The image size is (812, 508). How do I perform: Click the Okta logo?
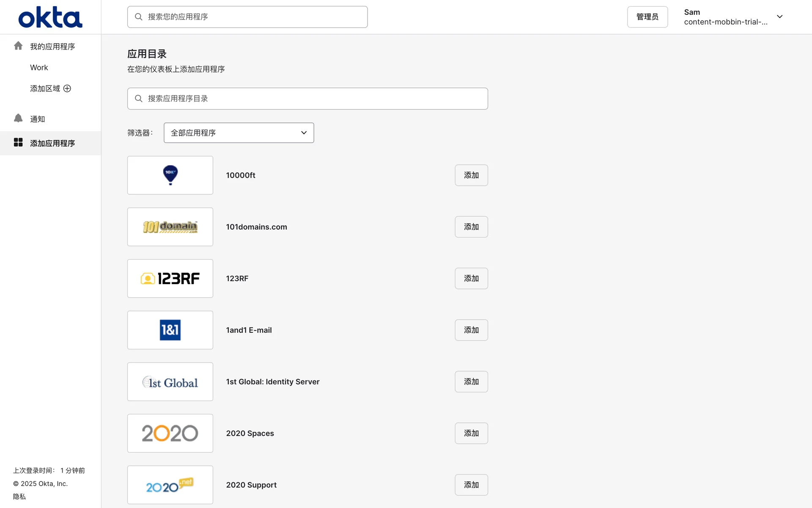point(50,17)
